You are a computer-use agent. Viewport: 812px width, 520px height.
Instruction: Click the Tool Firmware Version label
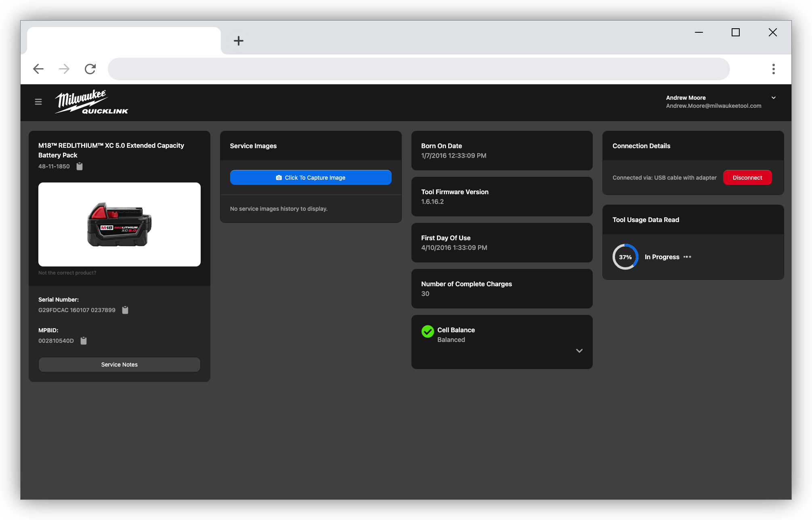tap(455, 192)
